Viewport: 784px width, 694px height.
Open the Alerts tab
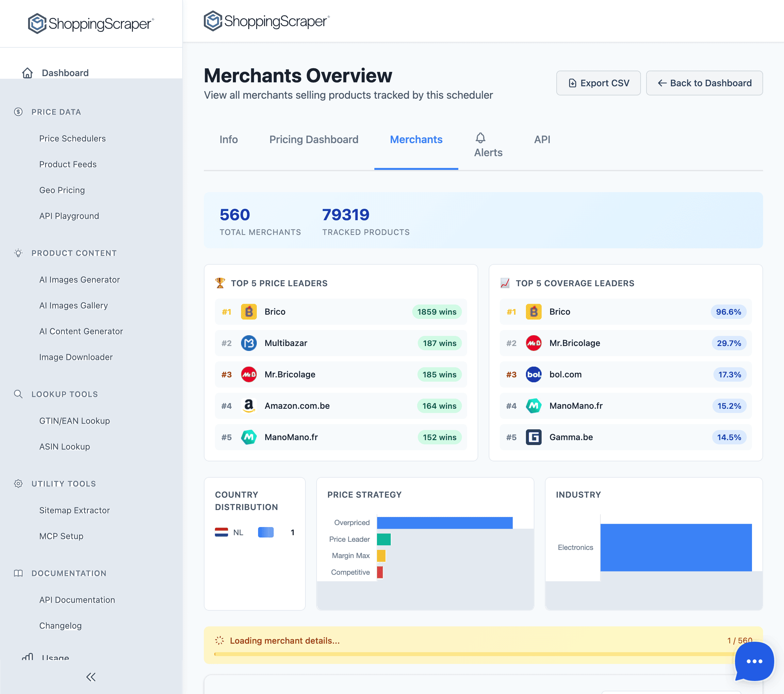pyautogui.click(x=488, y=146)
